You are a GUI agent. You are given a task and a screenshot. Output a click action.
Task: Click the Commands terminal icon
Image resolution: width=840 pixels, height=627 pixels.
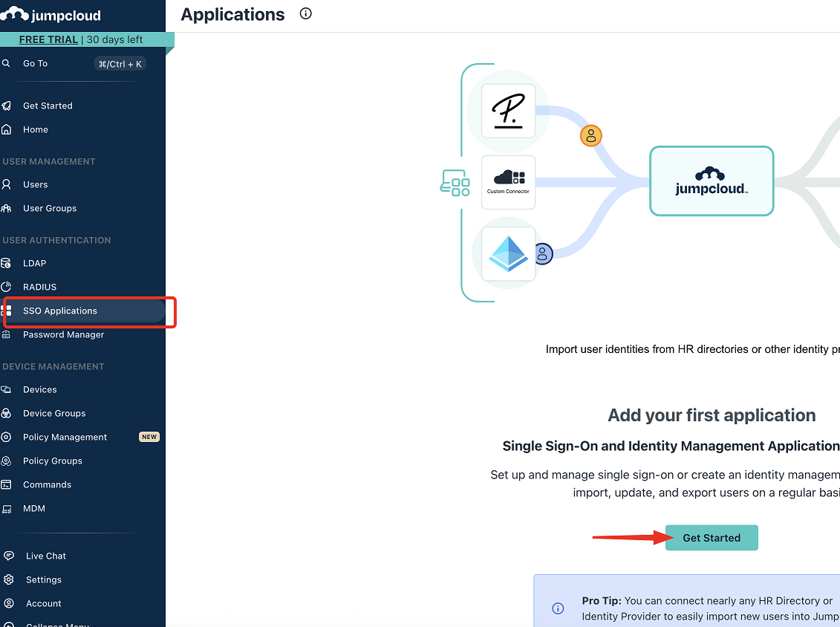[x=6, y=484]
